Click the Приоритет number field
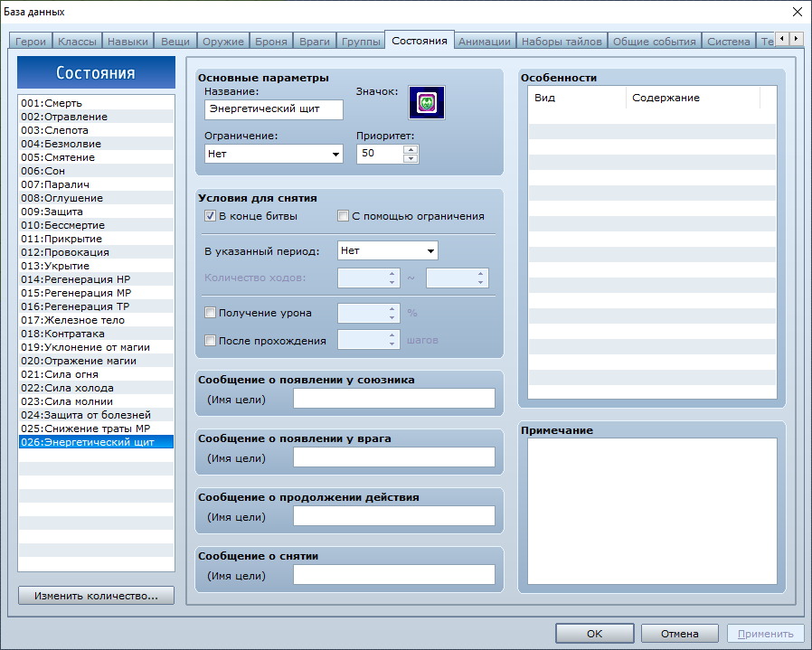This screenshot has height=650, width=812. [380, 154]
